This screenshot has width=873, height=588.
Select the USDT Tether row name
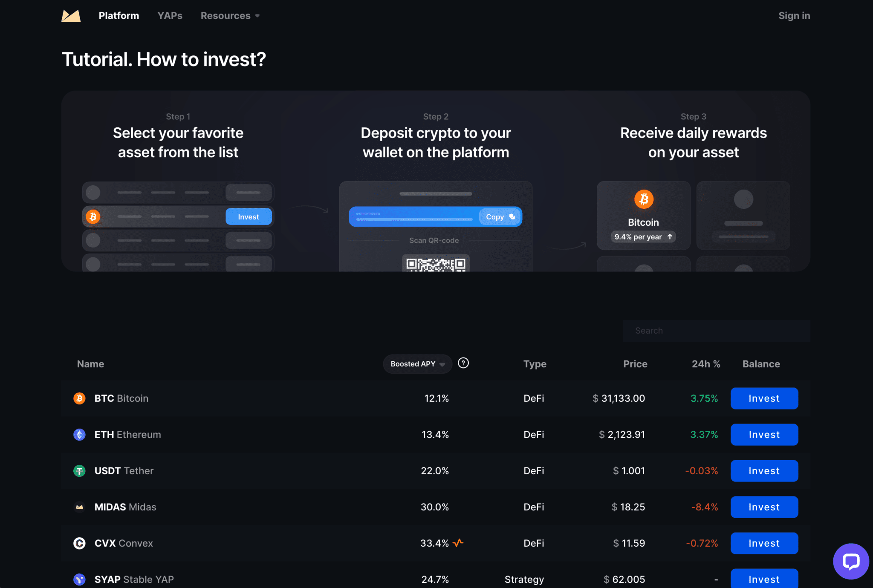tap(124, 471)
